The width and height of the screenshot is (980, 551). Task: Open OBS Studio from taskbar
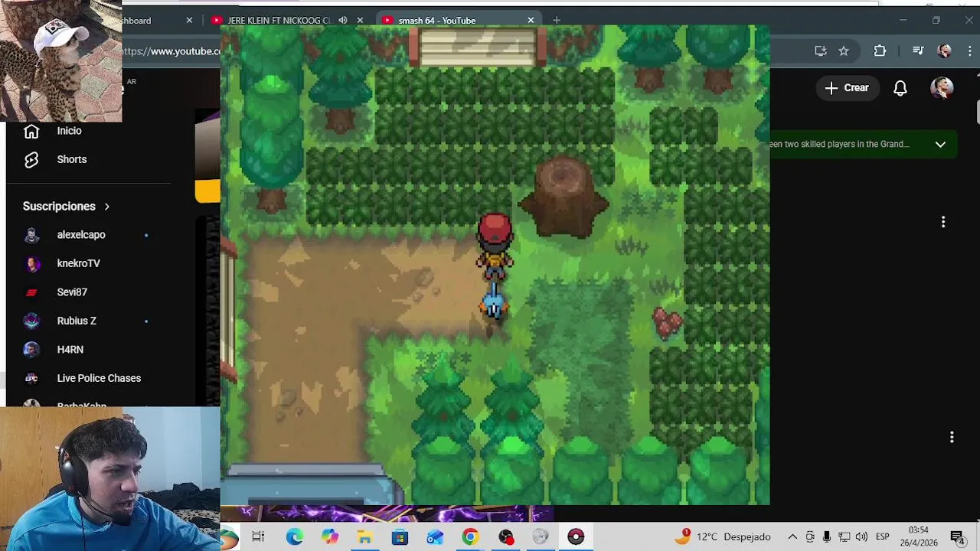click(505, 537)
